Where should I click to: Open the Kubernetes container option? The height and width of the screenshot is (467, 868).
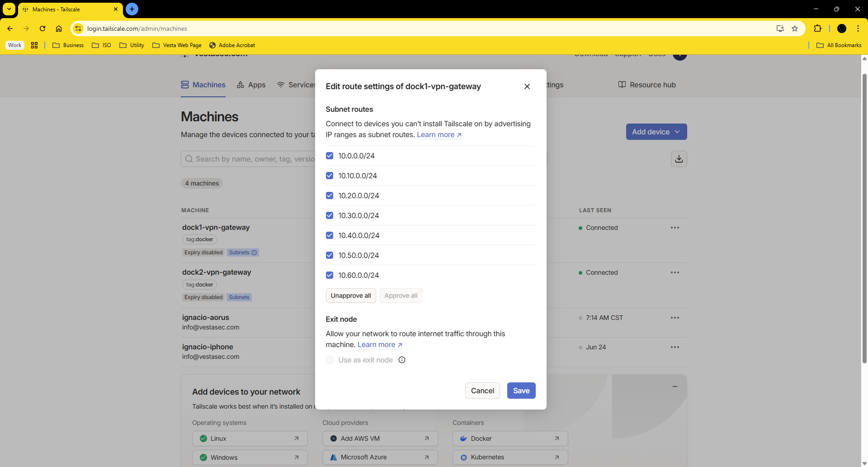[510, 457]
